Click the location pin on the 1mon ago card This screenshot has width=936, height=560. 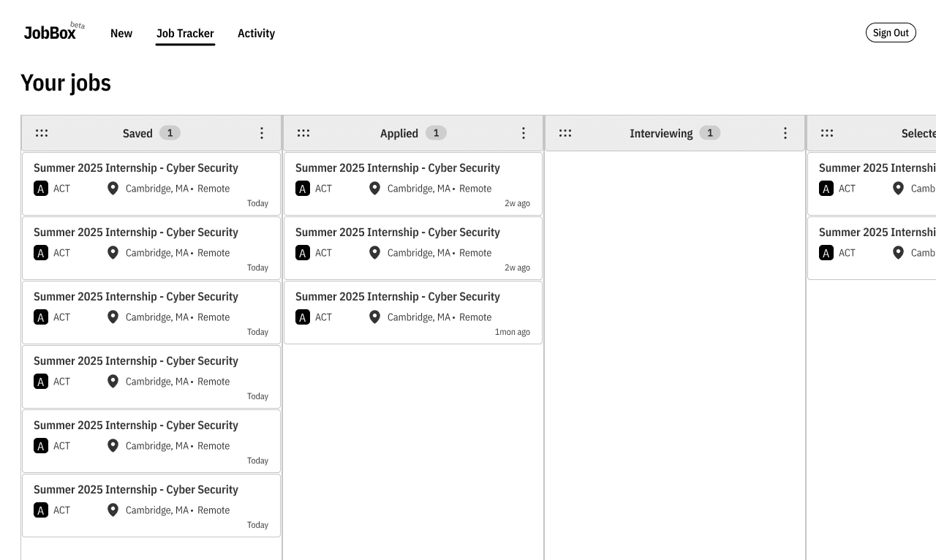(374, 317)
